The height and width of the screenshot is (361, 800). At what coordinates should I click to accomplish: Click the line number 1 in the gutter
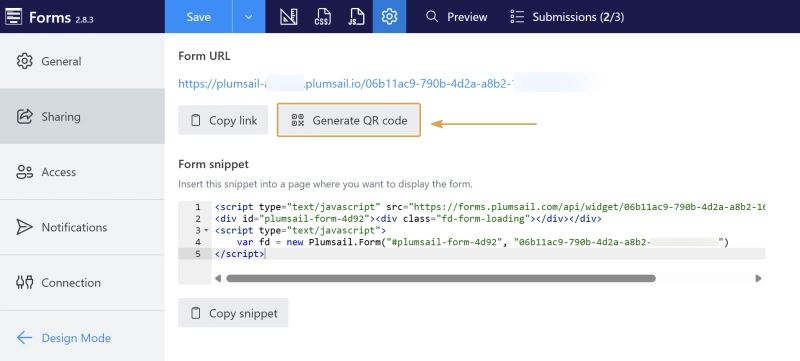click(197, 207)
